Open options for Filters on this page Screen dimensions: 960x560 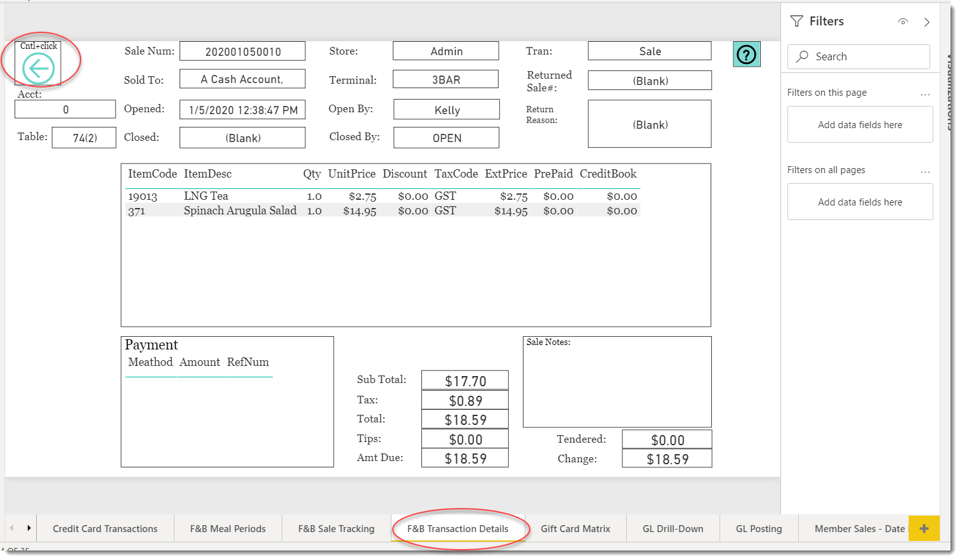[925, 94]
